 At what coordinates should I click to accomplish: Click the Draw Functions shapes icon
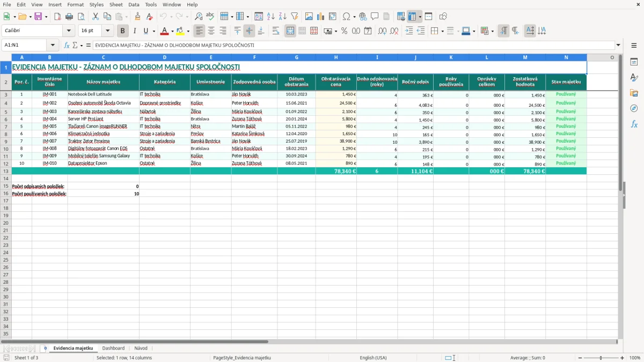pyautogui.click(x=443, y=17)
